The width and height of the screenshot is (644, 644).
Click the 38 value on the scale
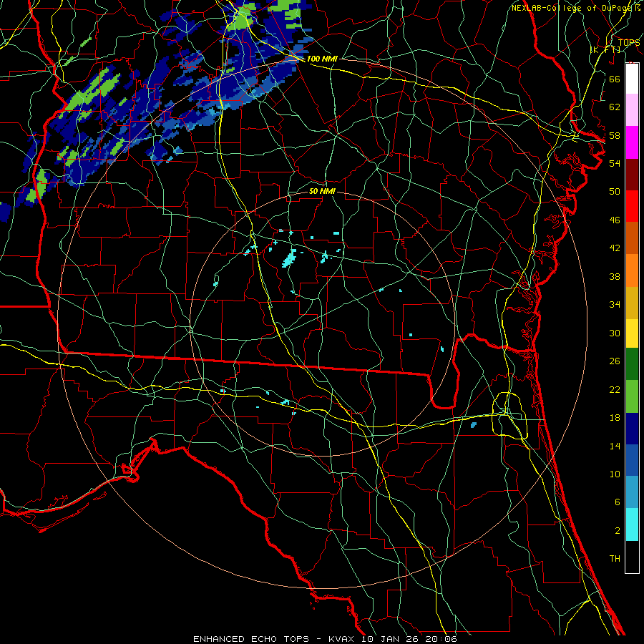tap(615, 276)
